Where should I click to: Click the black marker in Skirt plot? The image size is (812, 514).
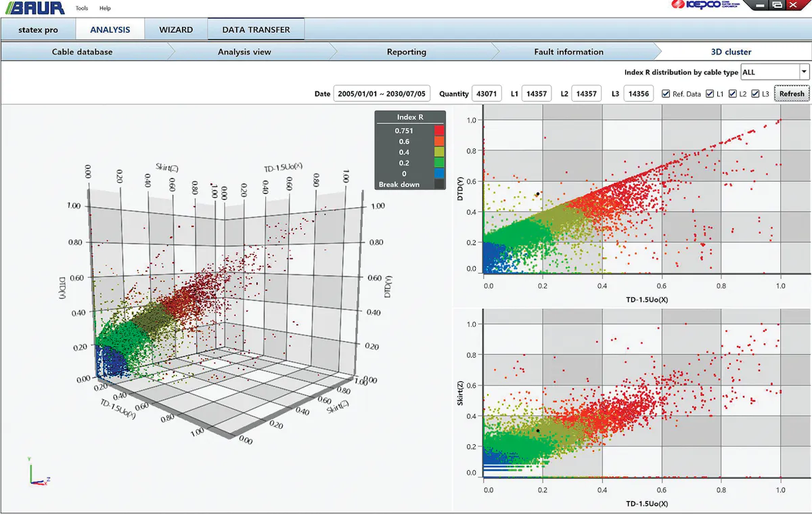pos(538,431)
